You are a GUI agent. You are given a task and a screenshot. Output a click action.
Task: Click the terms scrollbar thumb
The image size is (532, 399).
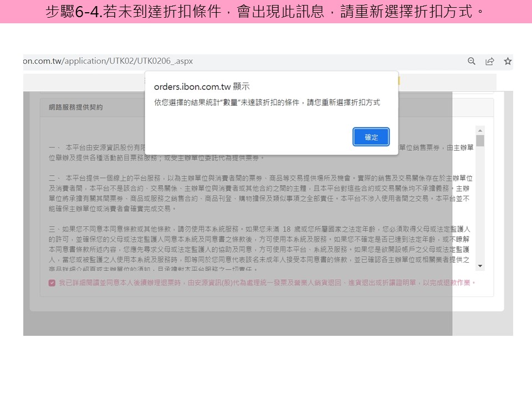point(480,141)
